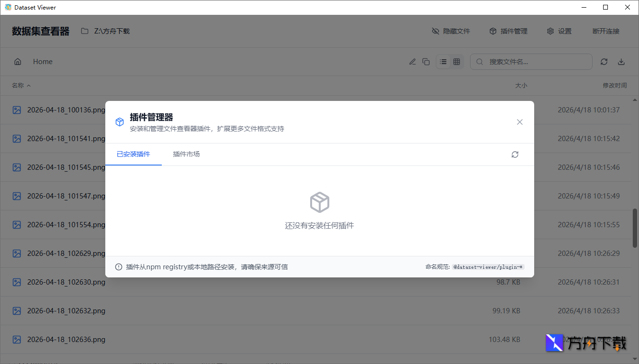Refresh installed plugins in the Plugin Manager dialog
This screenshot has width=639, height=364.
click(x=515, y=154)
